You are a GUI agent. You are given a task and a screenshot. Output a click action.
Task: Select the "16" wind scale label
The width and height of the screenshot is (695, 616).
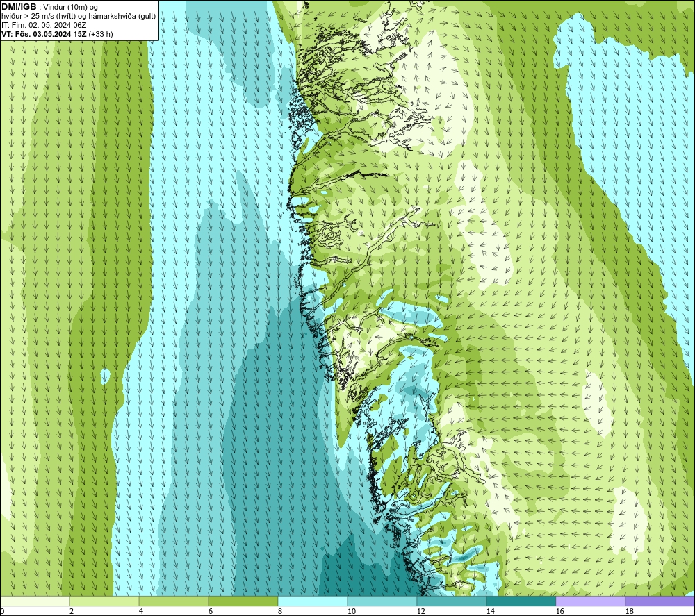pos(559,612)
